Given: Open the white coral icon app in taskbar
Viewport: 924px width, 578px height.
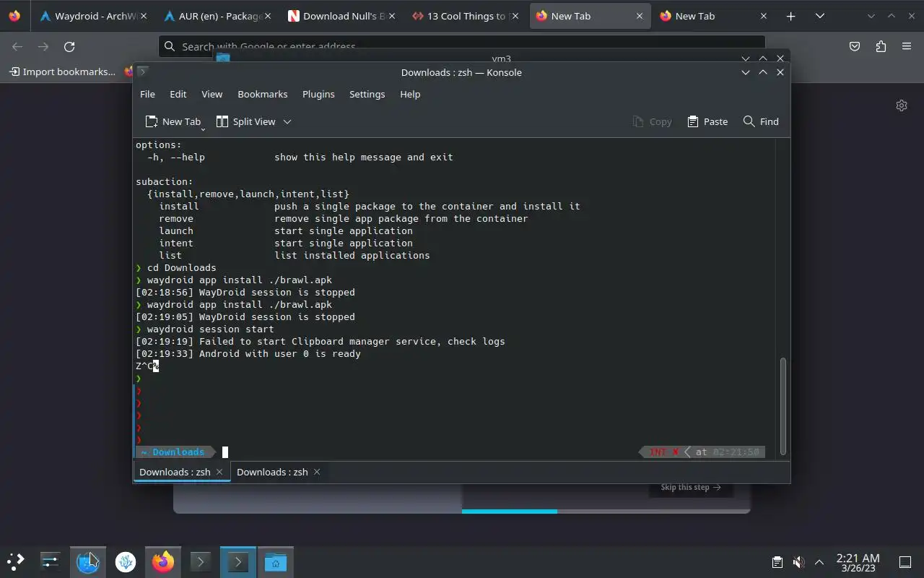Looking at the screenshot, I should 126,561.
